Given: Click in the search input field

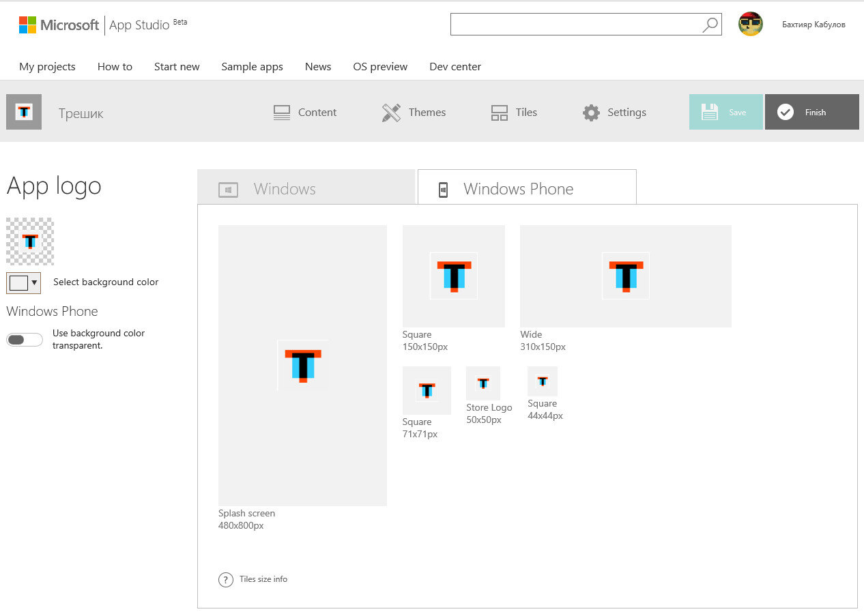Looking at the screenshot, I should (575, 25).
